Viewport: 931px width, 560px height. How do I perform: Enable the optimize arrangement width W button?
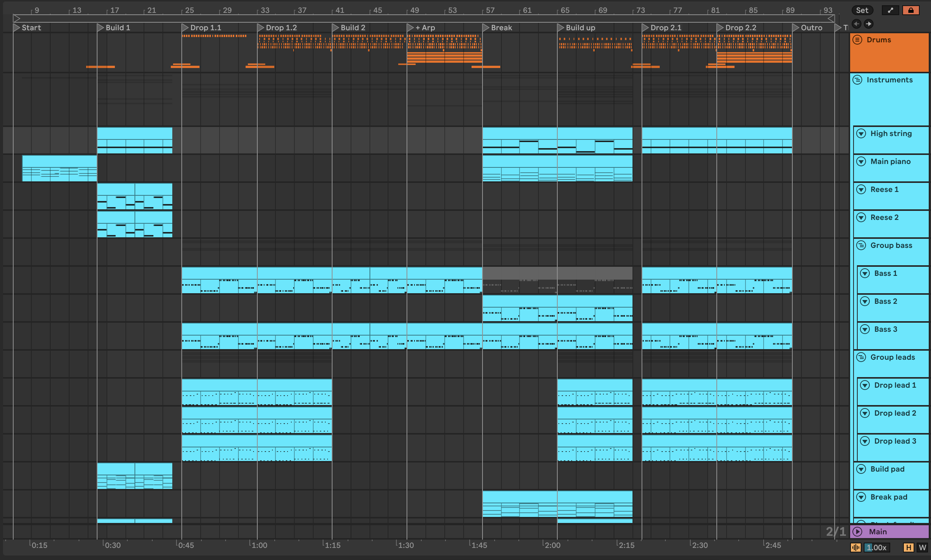922,547
